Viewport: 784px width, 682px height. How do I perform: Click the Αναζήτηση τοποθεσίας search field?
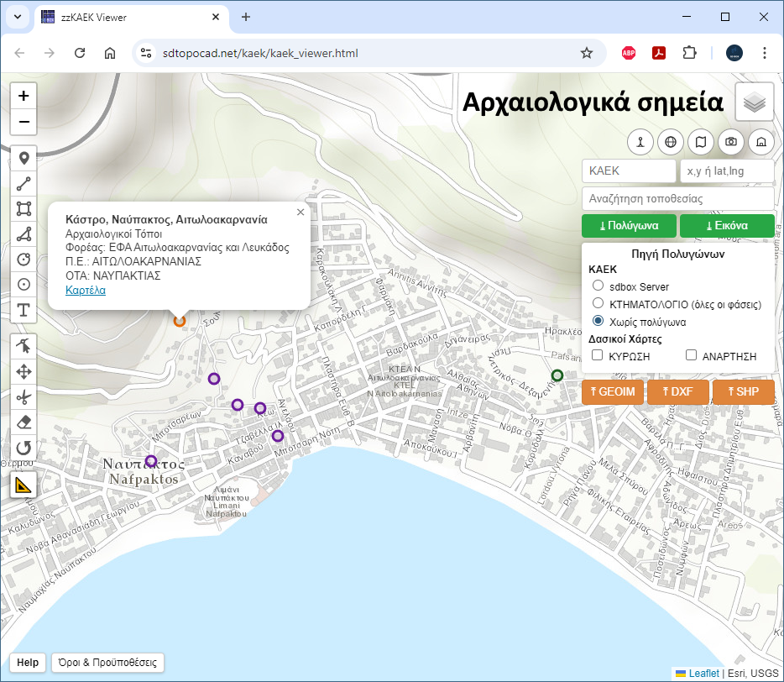click(x=677, y=199)
